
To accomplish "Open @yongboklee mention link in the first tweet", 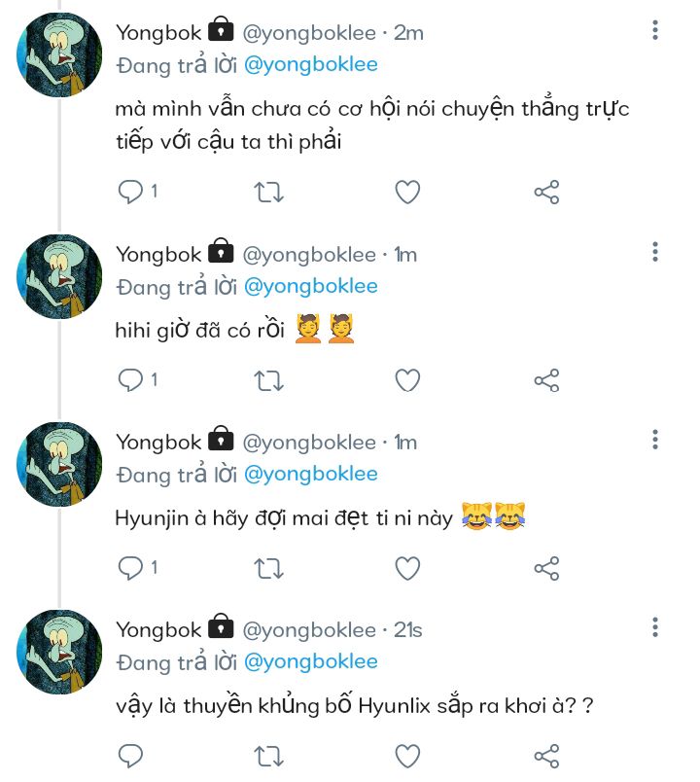I will [310, 65].
